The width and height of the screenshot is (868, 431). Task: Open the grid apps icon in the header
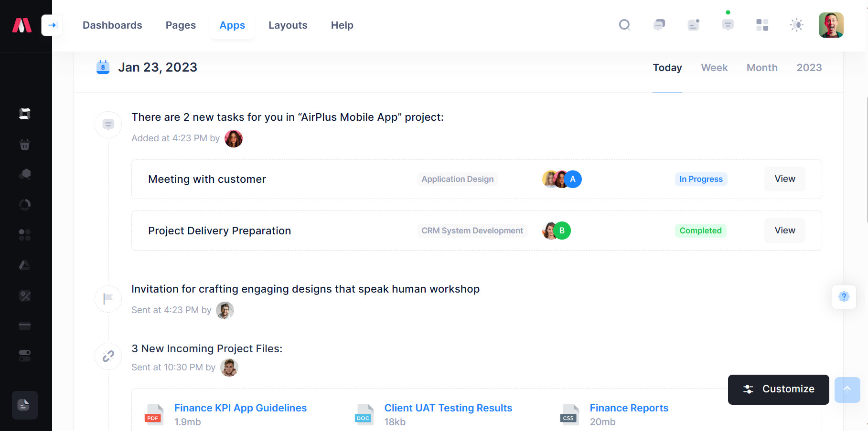(762, 25)
